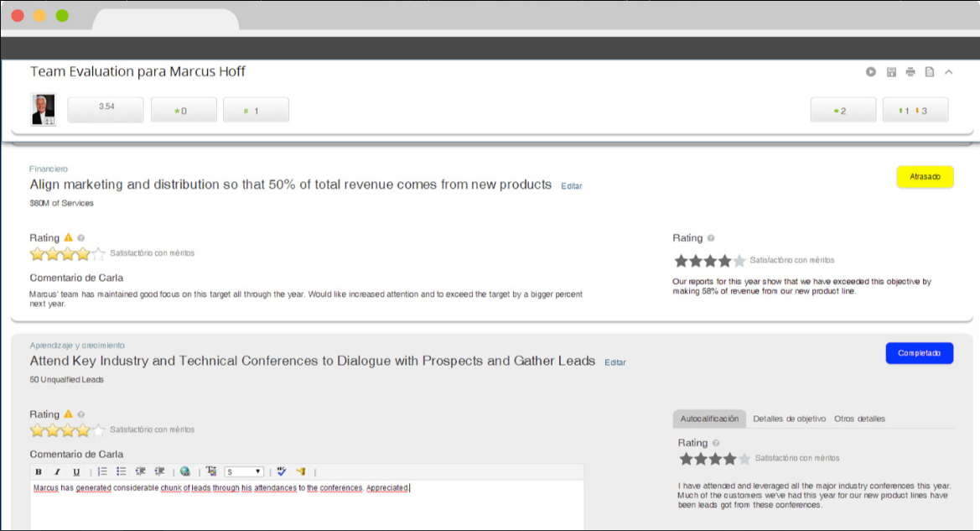Toggle underline formatting in the comment editor
This screenshot has height=531, width=980.
click(x=76, y=471)
